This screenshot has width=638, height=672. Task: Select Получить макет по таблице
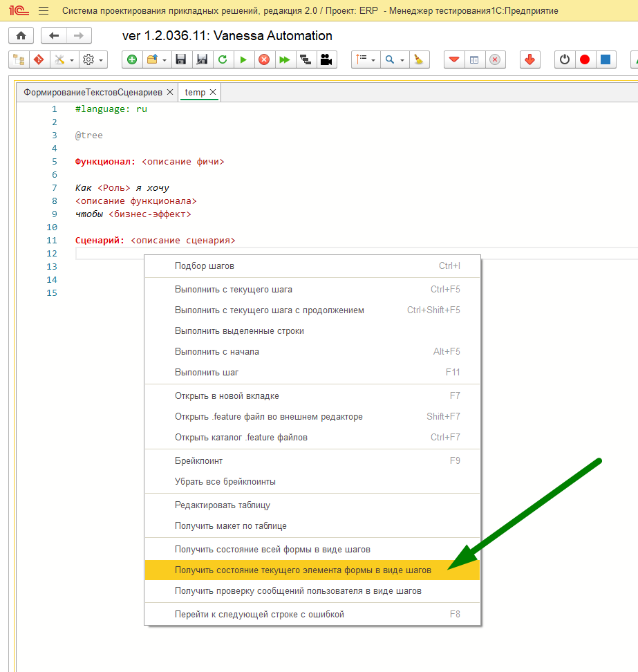click(x=312, y=525)
